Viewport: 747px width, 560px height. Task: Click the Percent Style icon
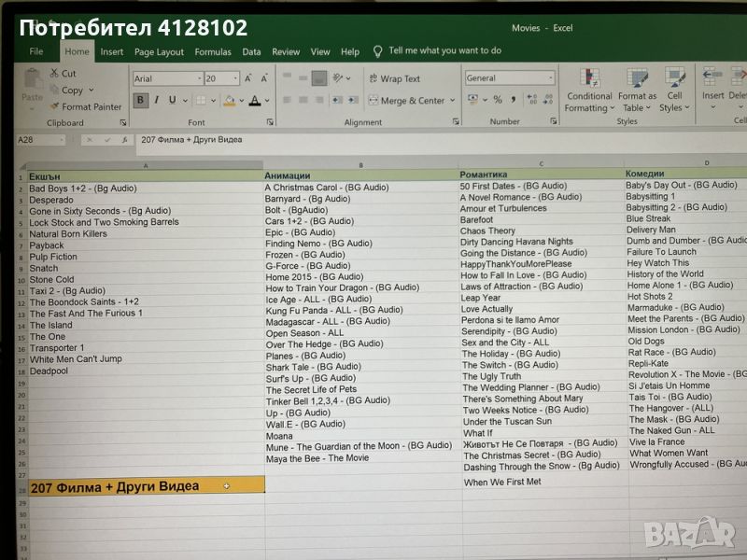click(497, 100)
